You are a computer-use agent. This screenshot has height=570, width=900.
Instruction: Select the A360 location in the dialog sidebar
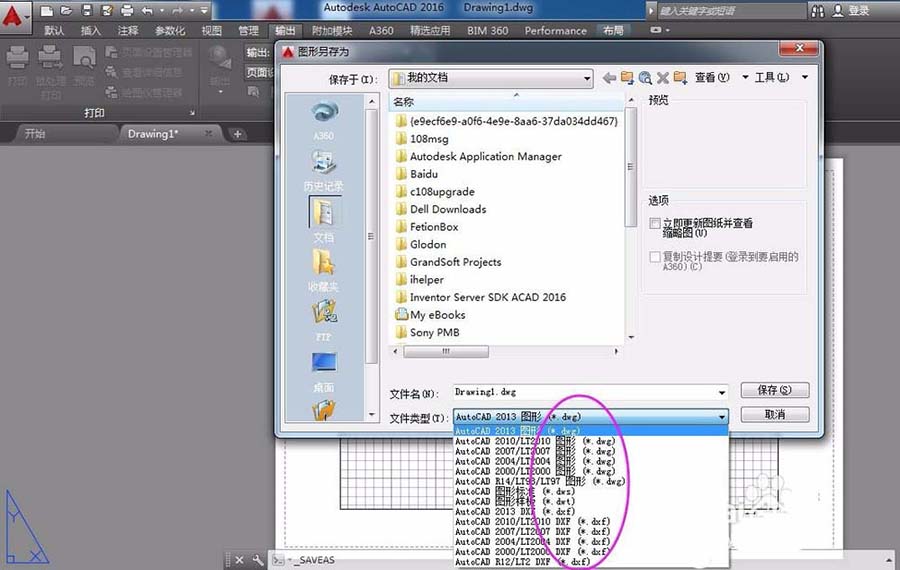point(324,120)
